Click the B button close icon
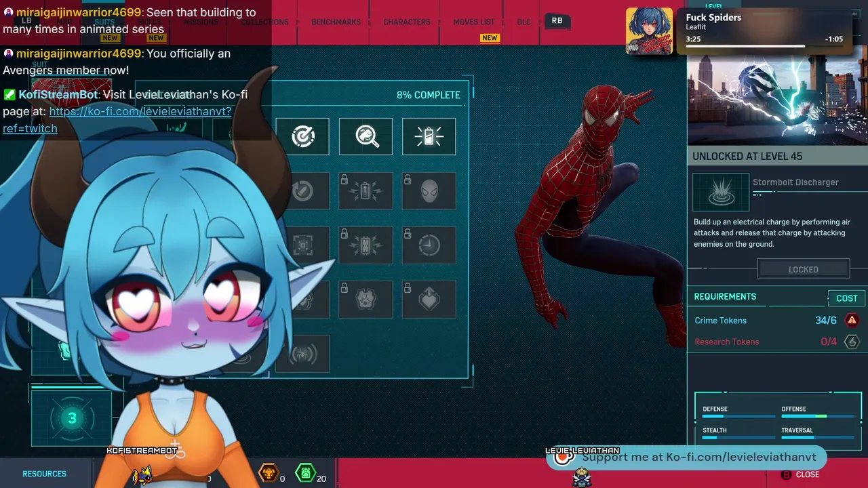Image resolution: width=868 pixels, height=488 pixels. coord(787,474)
